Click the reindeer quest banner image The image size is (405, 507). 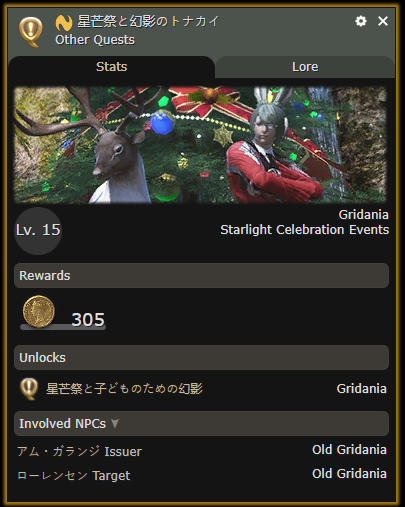(200, 145)
